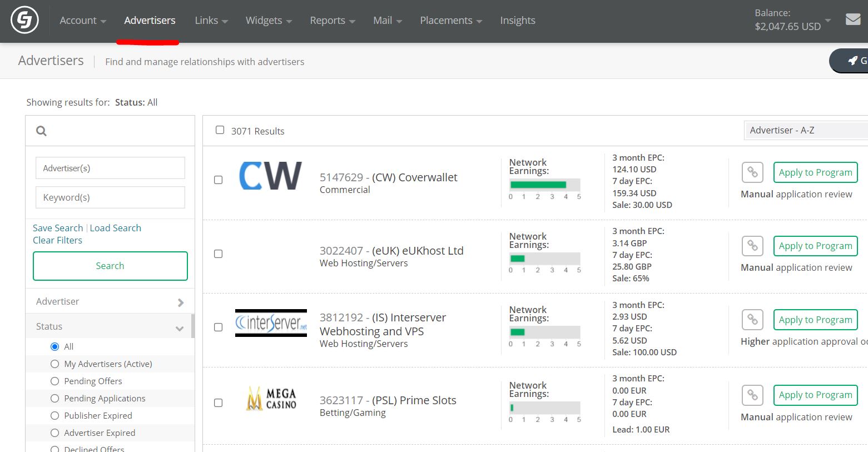Expand the Advertiser filter section
The image size is (868, 452).
(x=110, y=301)
